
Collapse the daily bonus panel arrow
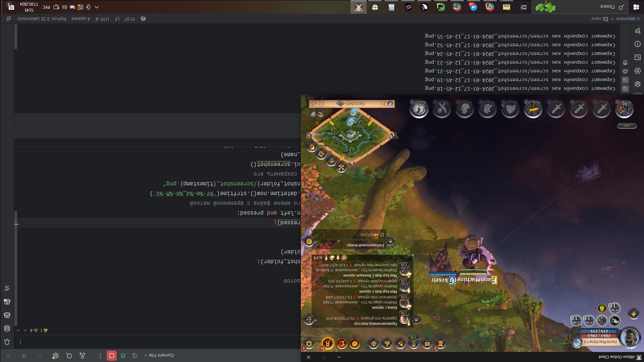390,241
